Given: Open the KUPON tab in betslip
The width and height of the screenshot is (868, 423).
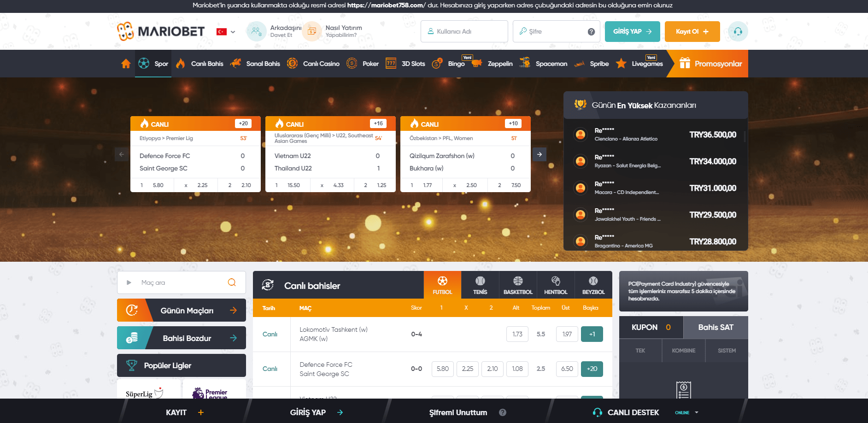Looking at the screenshot, I should click(651, 327).
